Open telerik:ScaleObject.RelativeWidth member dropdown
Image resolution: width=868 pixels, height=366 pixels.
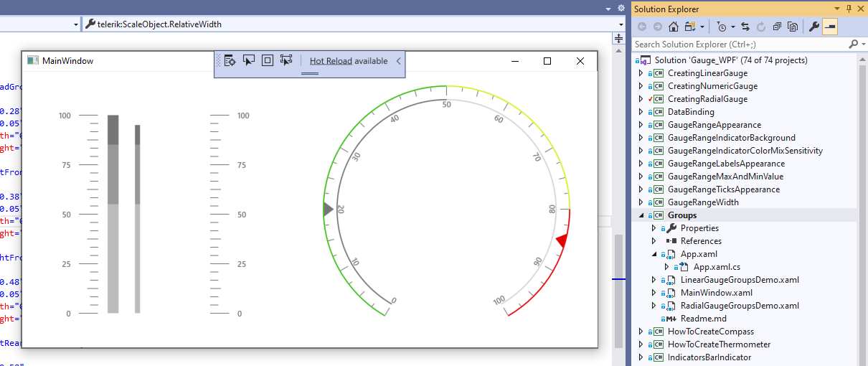tap(621, 24)
